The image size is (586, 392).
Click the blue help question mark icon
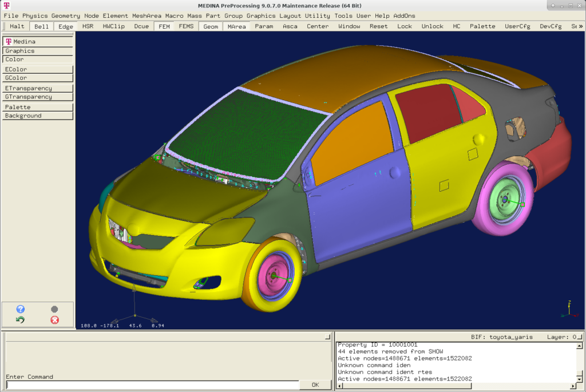pos(21,309)
